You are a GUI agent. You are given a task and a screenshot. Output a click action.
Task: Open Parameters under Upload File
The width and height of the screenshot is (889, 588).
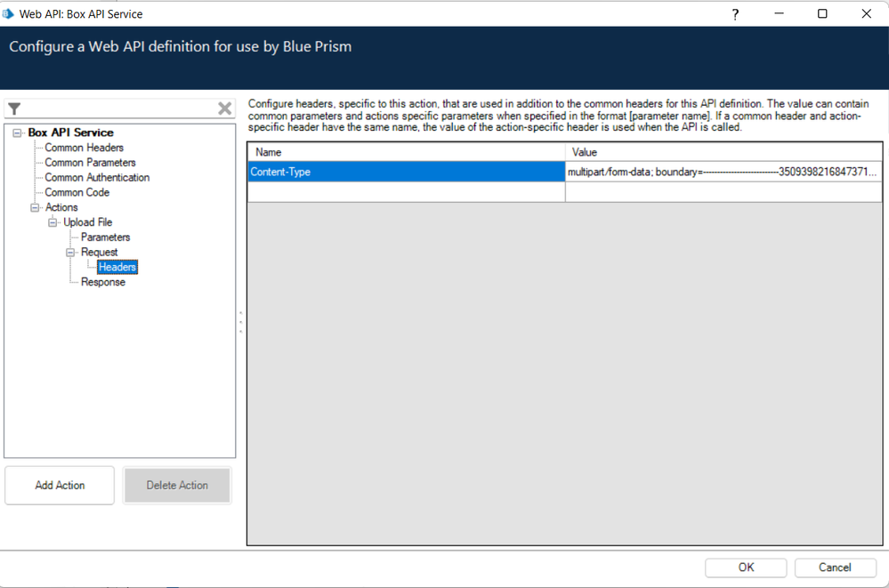[x=106, y=237]
